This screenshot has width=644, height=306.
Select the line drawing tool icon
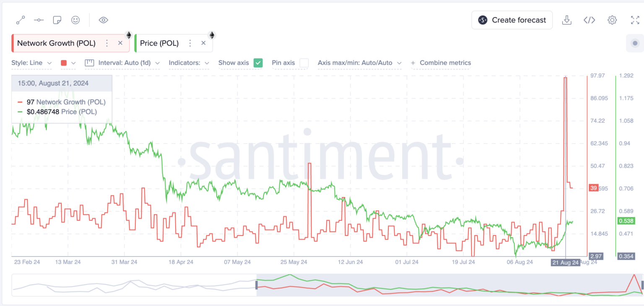click(x=21, y=20)
